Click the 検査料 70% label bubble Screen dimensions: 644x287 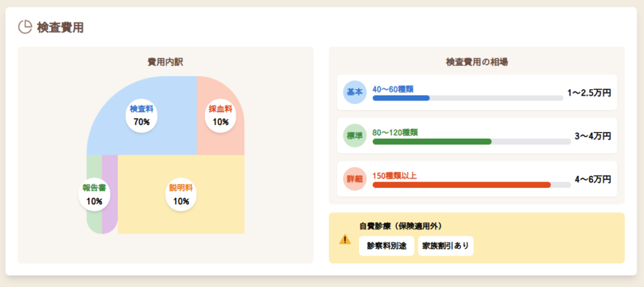point(142,116)
